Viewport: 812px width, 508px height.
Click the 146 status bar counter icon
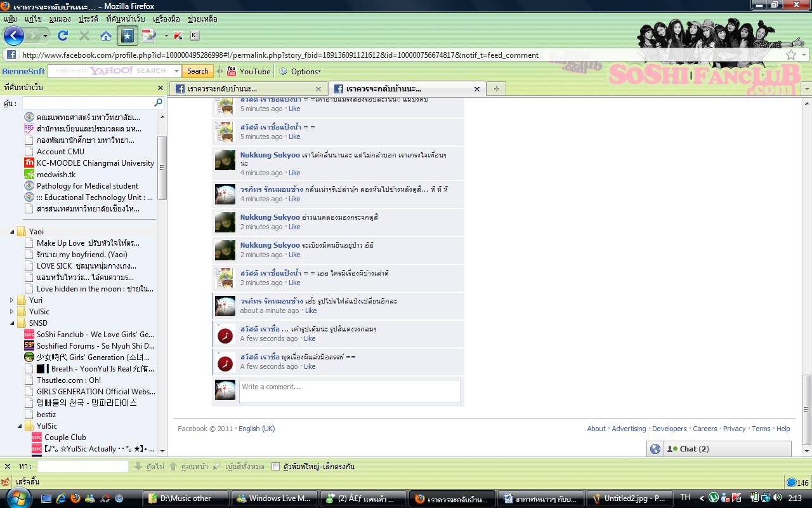click(x=797, y=483)
